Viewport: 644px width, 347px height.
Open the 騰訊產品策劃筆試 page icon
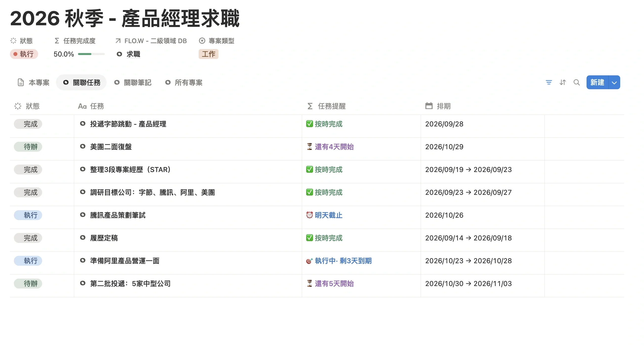pos(83,215)
